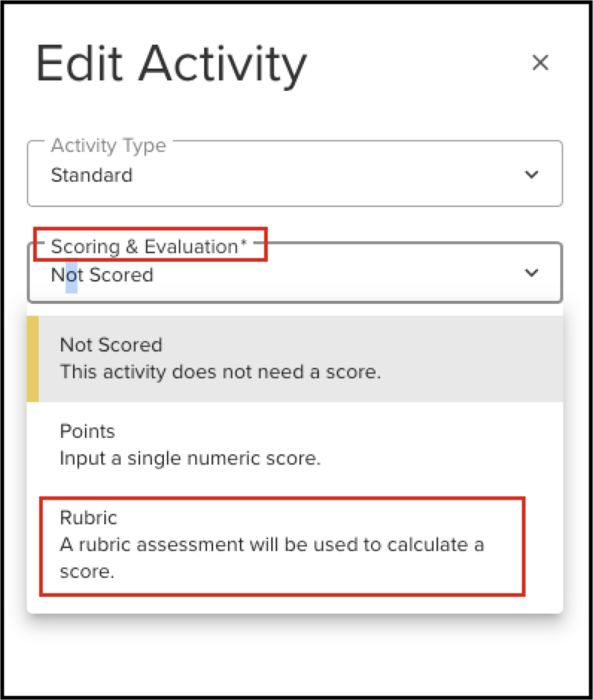
Task: Close the Edit Activity dialog
Action: 540,63
